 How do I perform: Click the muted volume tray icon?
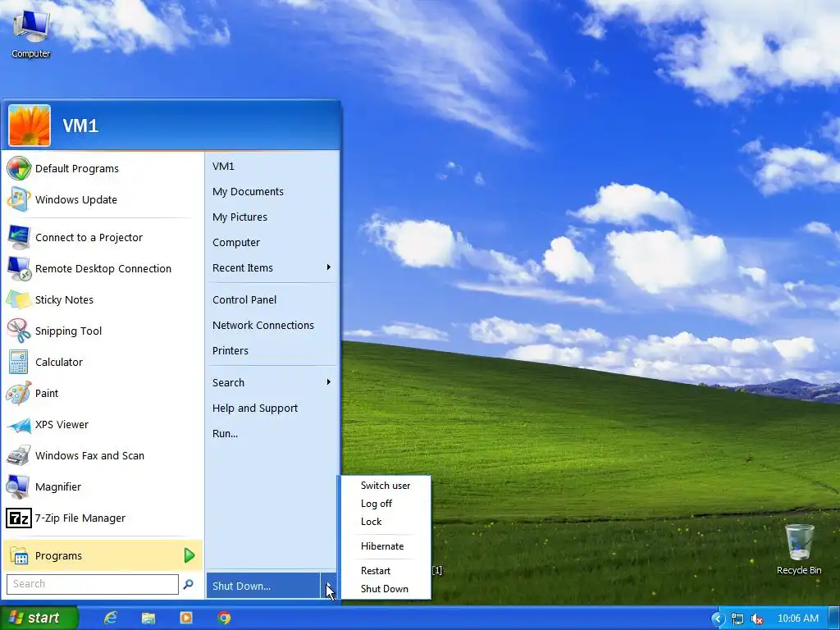point(757,619)
